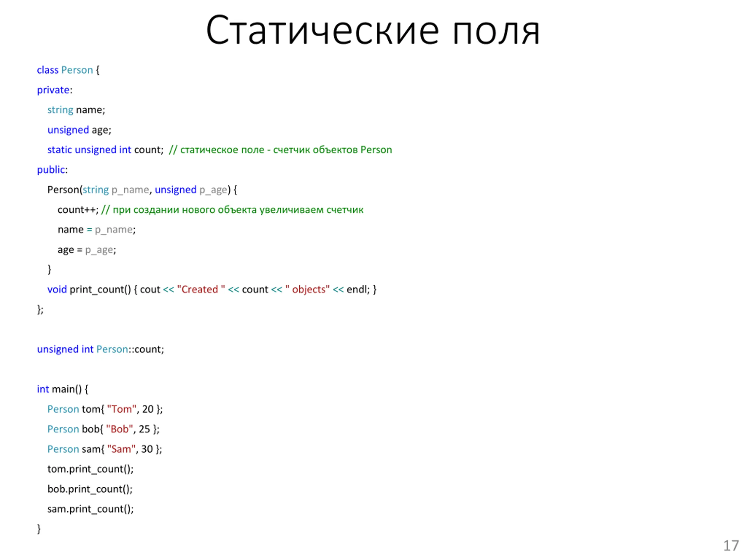Click the green comment about статическое поле

pyautogui.click(x=280, y=150)
